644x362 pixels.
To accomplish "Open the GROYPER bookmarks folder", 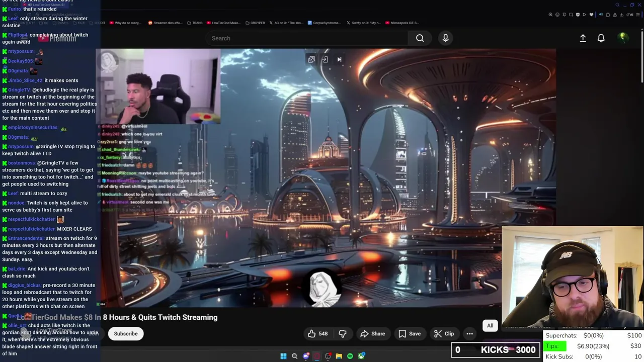I will tap(255, 23).
